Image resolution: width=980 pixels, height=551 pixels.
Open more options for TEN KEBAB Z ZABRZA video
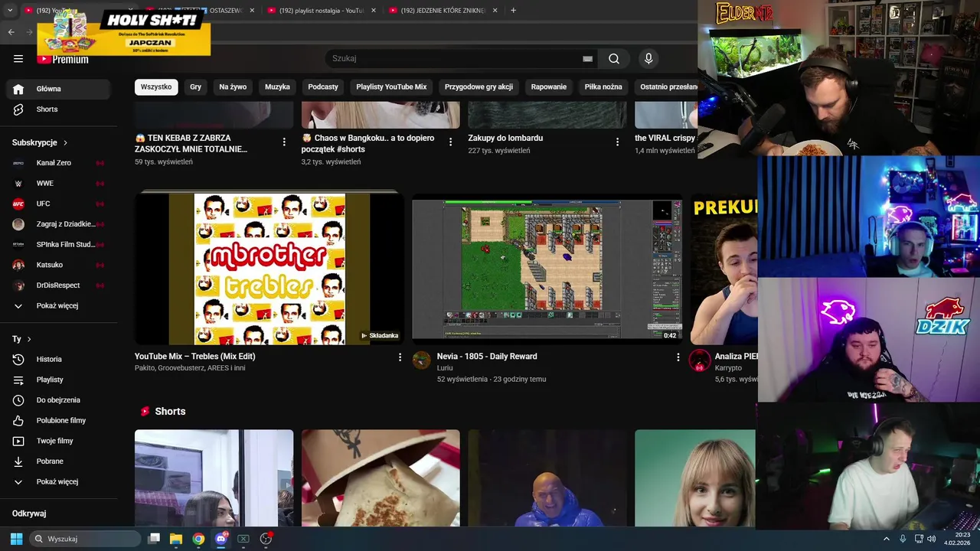pos(284,142)
